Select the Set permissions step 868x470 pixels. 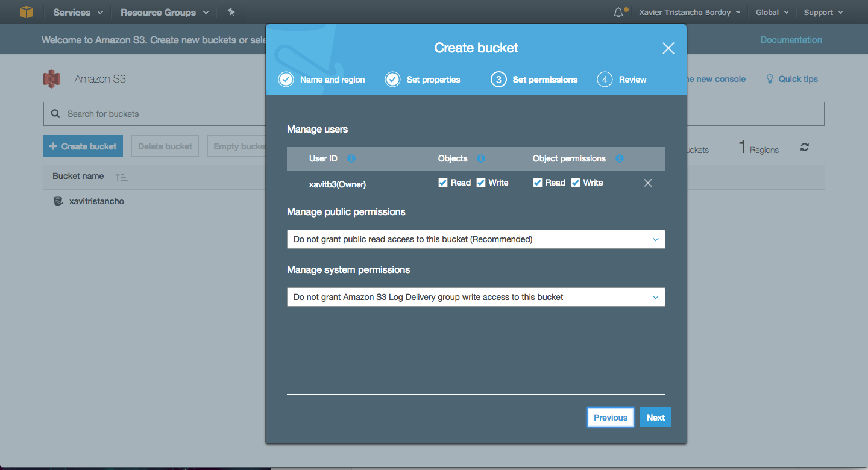point(545,80)
